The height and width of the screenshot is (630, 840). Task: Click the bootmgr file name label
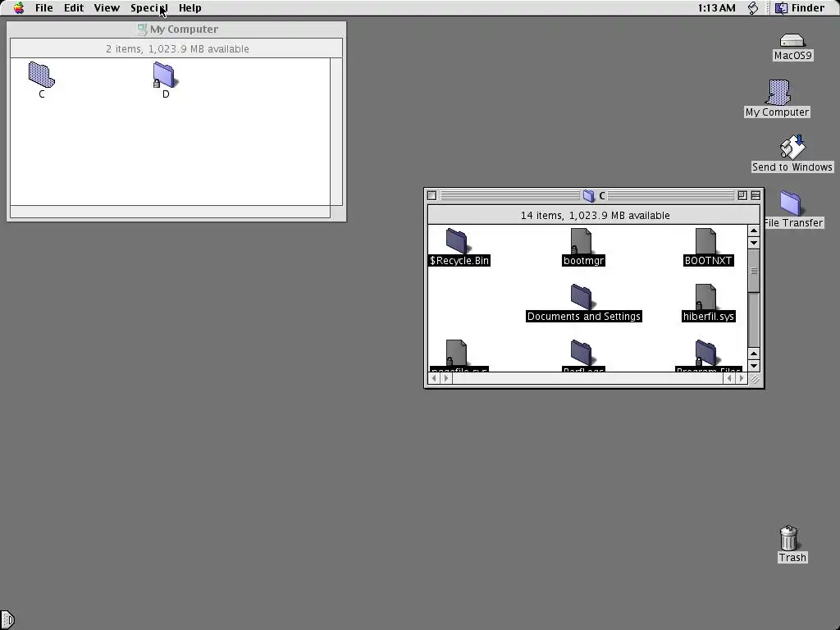tap(584, 260)
